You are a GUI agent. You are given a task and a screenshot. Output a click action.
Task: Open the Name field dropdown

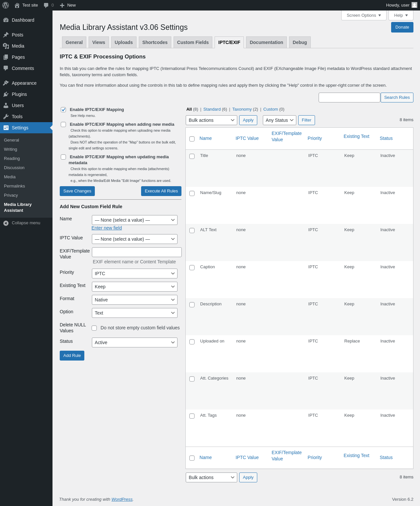tap(135, 220)
